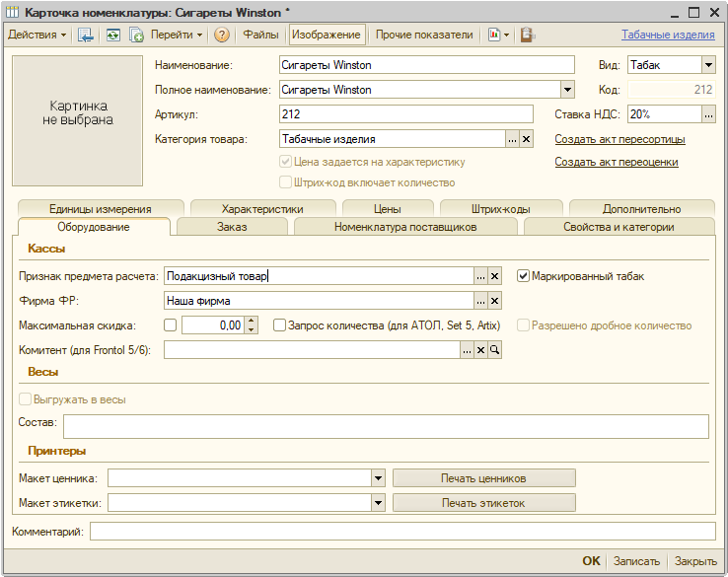Switch to Единицы измерения tab

tap(101, 208)
